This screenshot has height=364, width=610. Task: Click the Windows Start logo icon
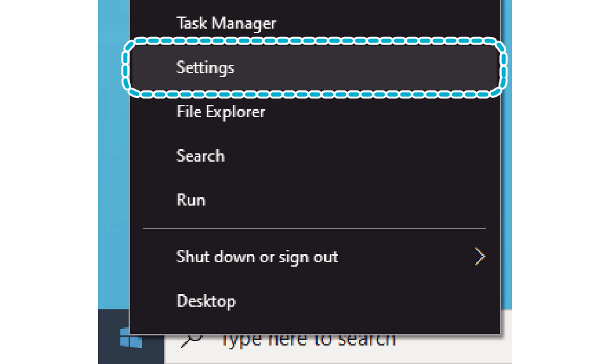click(131, 339)
